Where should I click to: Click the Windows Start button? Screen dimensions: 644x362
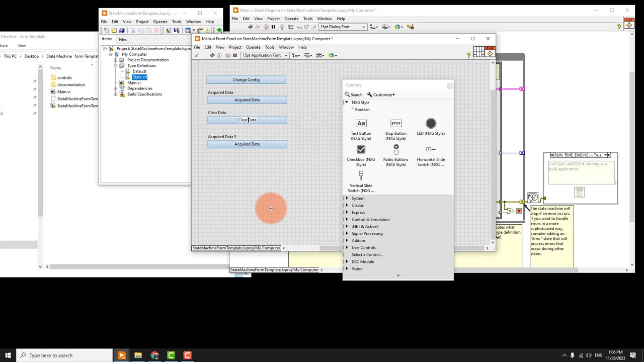8,355
